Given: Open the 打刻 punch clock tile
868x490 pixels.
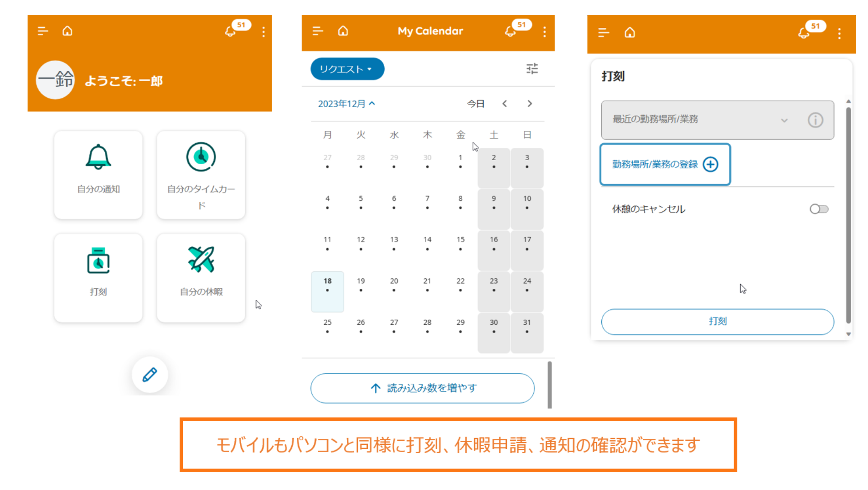Looking at the screenshot, I should click(98, 277).
